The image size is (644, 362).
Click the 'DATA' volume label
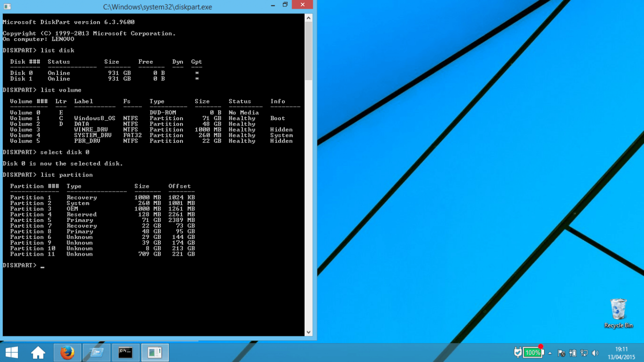82,124
